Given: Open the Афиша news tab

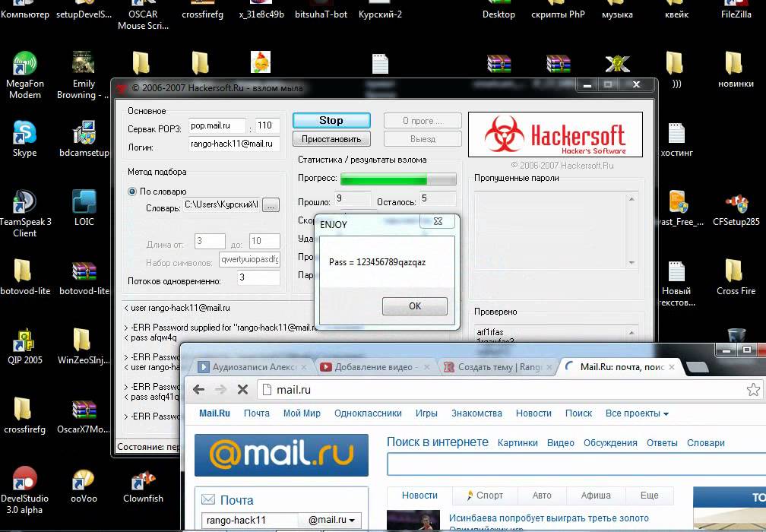Looking at the screenshot, I should pyautogui.click(x=596, y=496).
